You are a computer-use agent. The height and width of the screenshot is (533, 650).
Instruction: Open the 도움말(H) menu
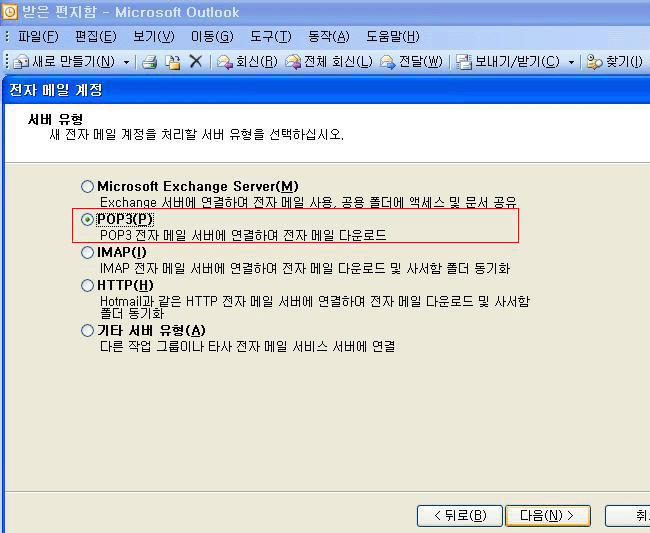[x=393, y=37]
